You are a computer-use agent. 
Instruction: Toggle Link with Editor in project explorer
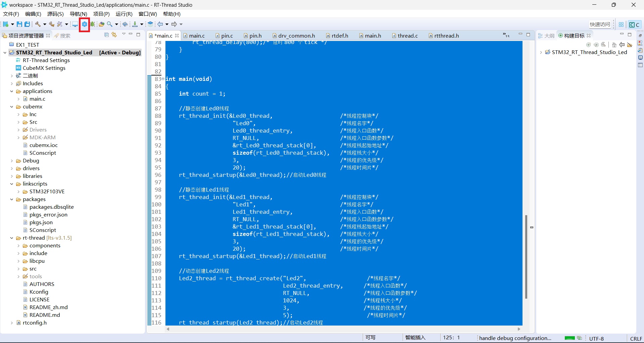pyautogui.click(x=114, y=35)
